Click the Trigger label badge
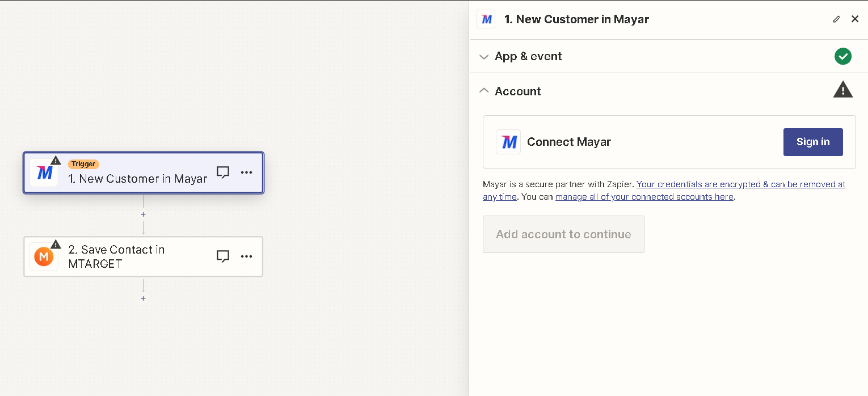This screenshot has height=396, width=868. [x=83, y=164]
